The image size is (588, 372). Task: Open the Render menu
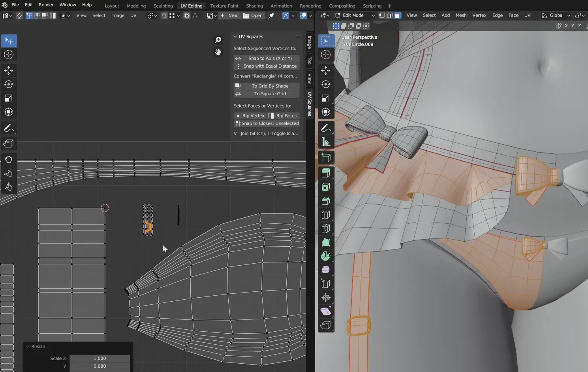coord(46,5)
